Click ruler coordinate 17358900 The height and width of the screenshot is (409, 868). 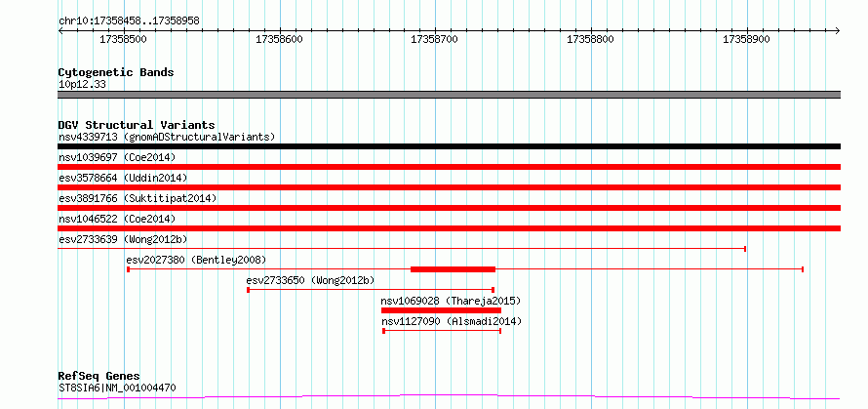click(746, 40)
